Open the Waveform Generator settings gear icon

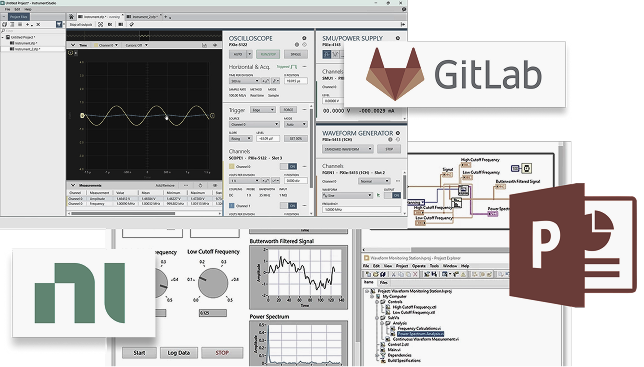pos(398,133)
